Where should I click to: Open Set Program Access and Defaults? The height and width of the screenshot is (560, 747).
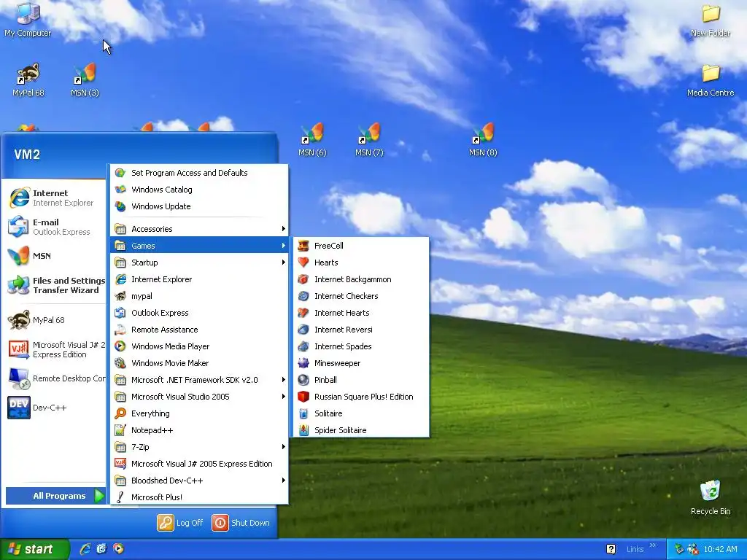point(199,173)
